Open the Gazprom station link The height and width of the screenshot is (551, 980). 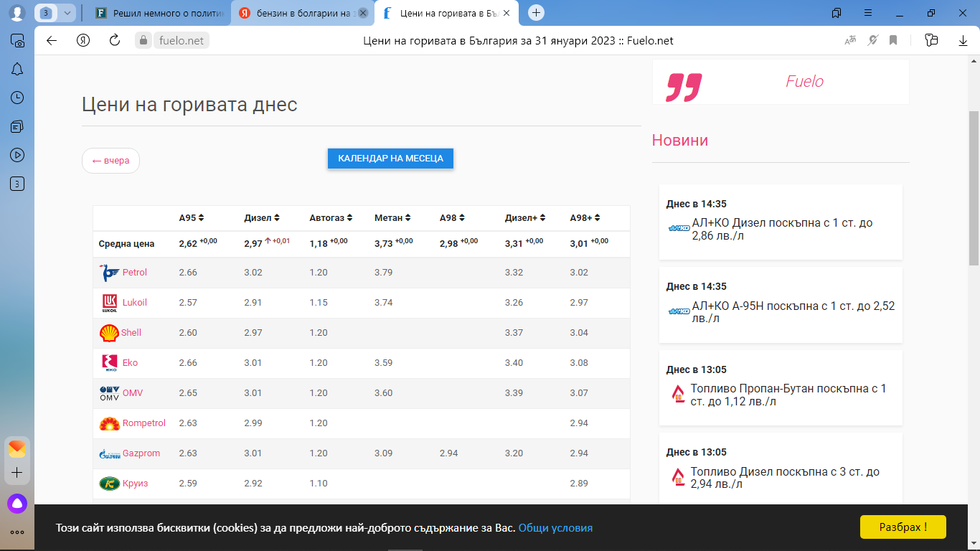141,453
